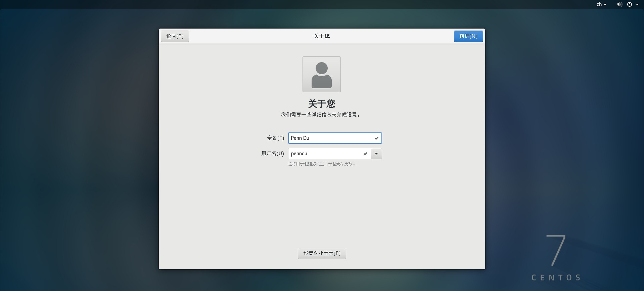The height and width of the screenshot is (291, 644).
Task: Click the checkmark icon in username field
Action: pyautogui.click(x=365, y=154)
